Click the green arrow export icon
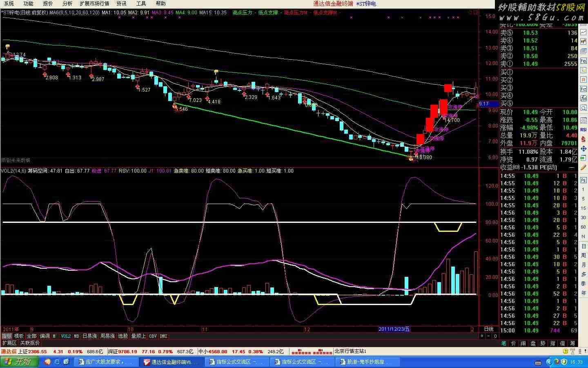 (x=584, y=158)
